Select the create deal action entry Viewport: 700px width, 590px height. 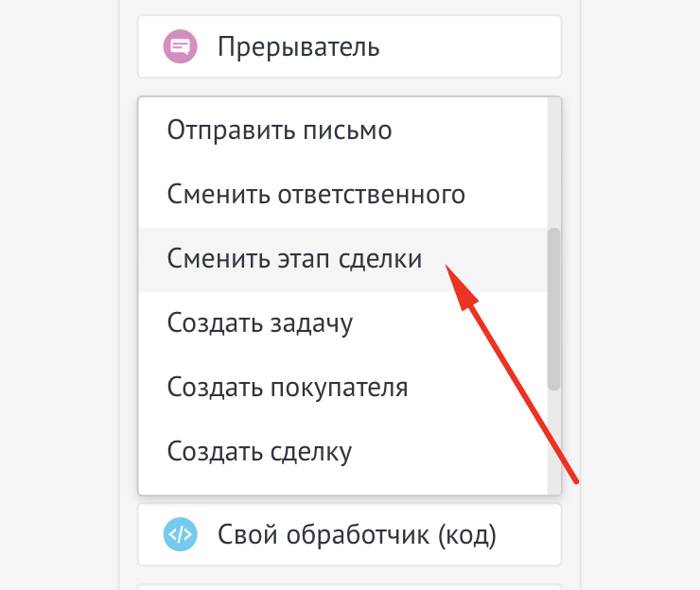(x=259, y=452)
